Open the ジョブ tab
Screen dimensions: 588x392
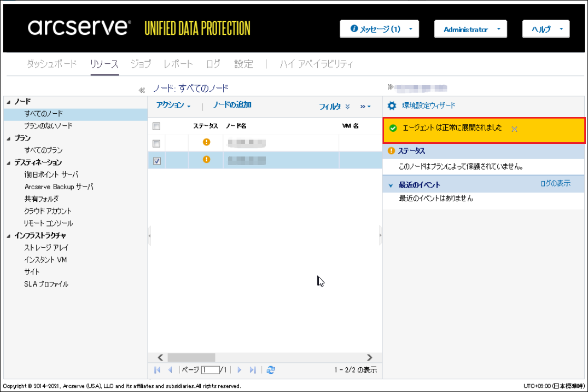tap(141, 64)
